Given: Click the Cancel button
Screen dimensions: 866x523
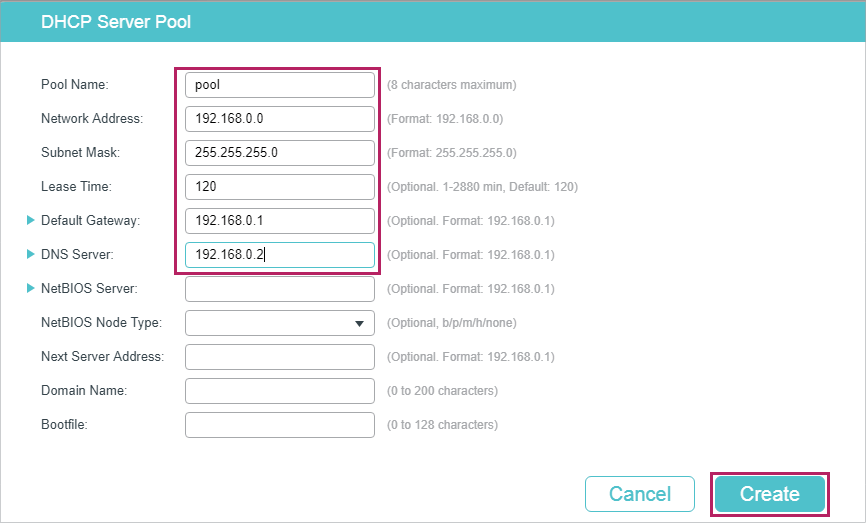Looking at the screenshot, I should tap(640, 494).
